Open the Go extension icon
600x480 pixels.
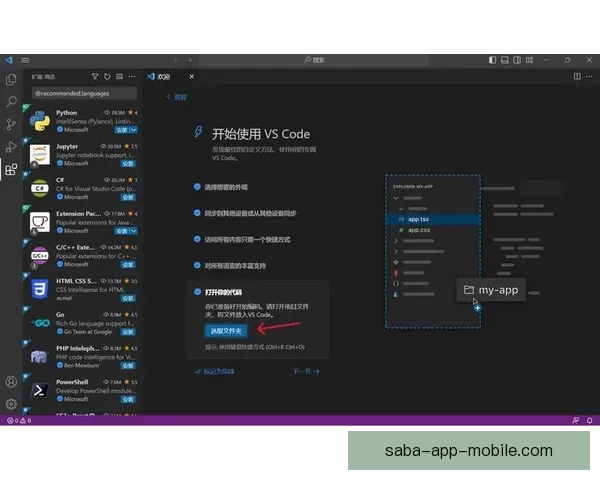pyautogui.click(x=40, y=323)
